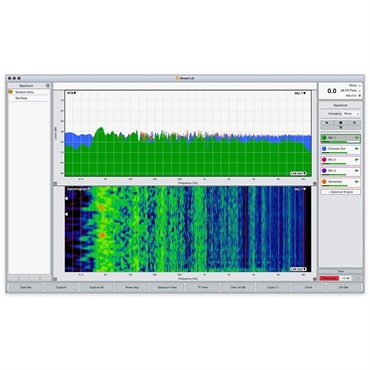Click the pause button in the Spectrum controls
Image resolution: width=370 pixels, height=370 pixels.
click(x=354, y=123)
